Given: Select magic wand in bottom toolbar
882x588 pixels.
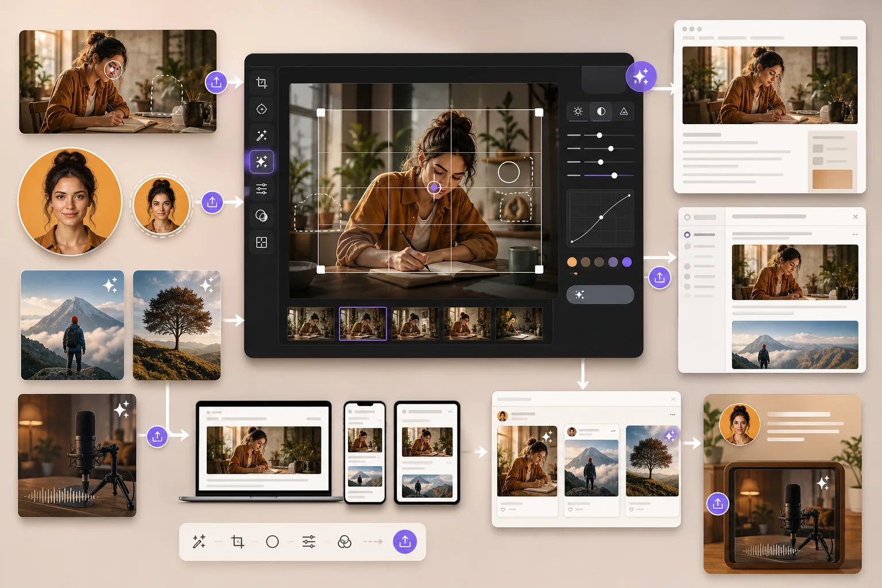Looking at the screenshot, I should click(x=199, y=541).
